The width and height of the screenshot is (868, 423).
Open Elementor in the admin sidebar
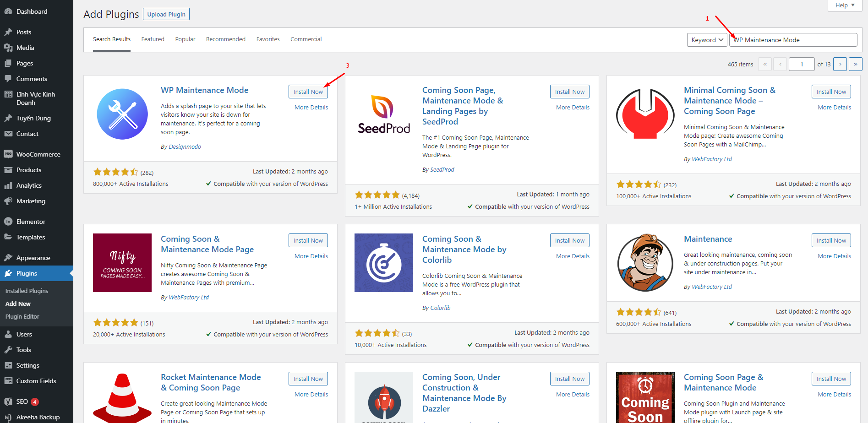tap(31, 222)
